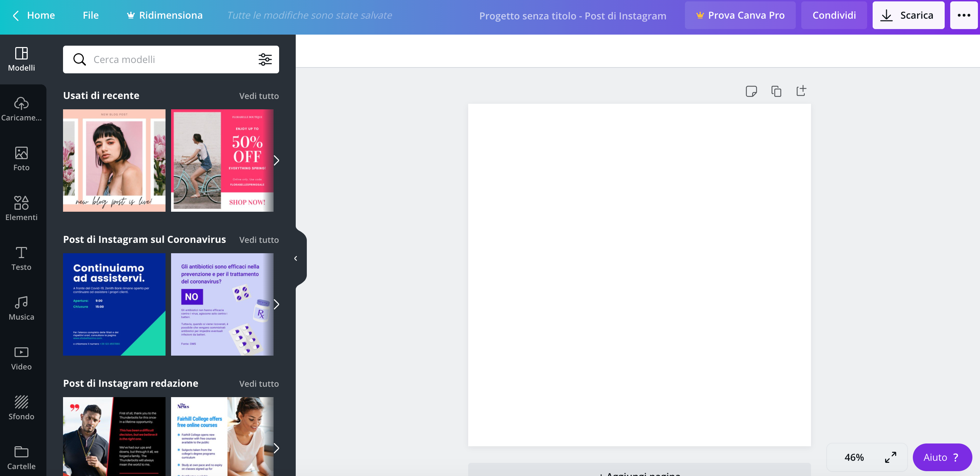Screen dimensions: 980x476
Task: Show more recently used templates arrow
Action: (277, 160)
